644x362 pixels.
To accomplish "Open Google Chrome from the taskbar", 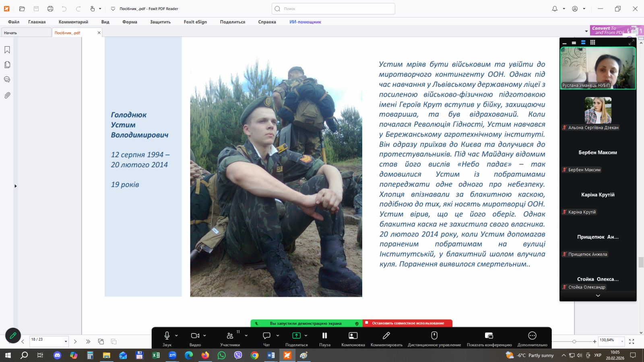I will click(254, 355).
